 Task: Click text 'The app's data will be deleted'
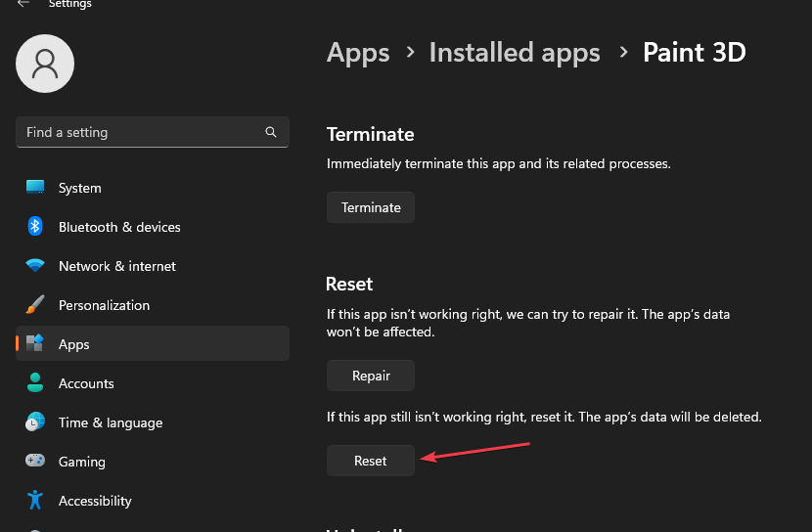click(670, 418)
